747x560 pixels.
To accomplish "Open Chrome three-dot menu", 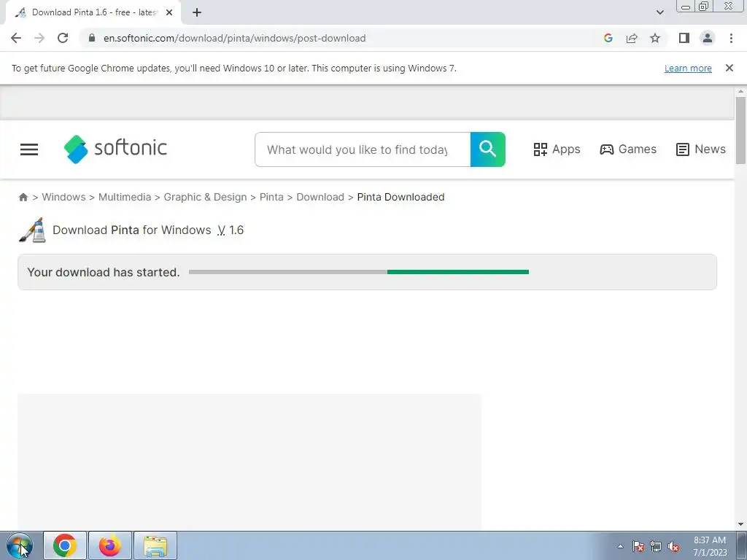I will (x=731, y=38).
